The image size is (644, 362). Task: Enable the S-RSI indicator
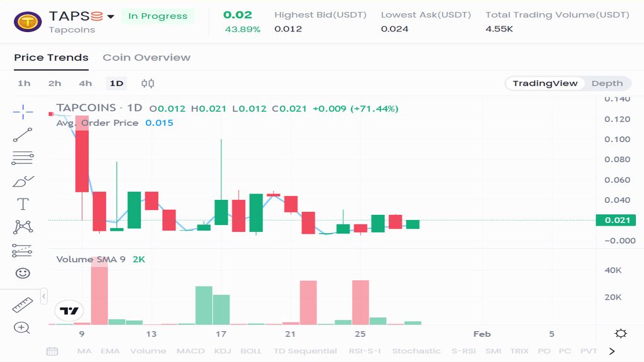[464, 351]
